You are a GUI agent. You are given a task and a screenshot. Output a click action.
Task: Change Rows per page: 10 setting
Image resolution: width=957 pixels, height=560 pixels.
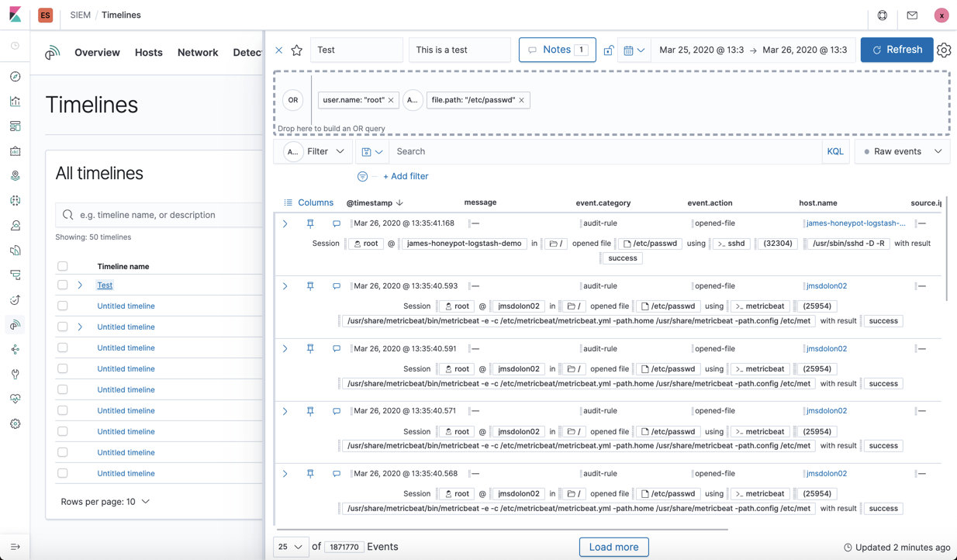105,502
